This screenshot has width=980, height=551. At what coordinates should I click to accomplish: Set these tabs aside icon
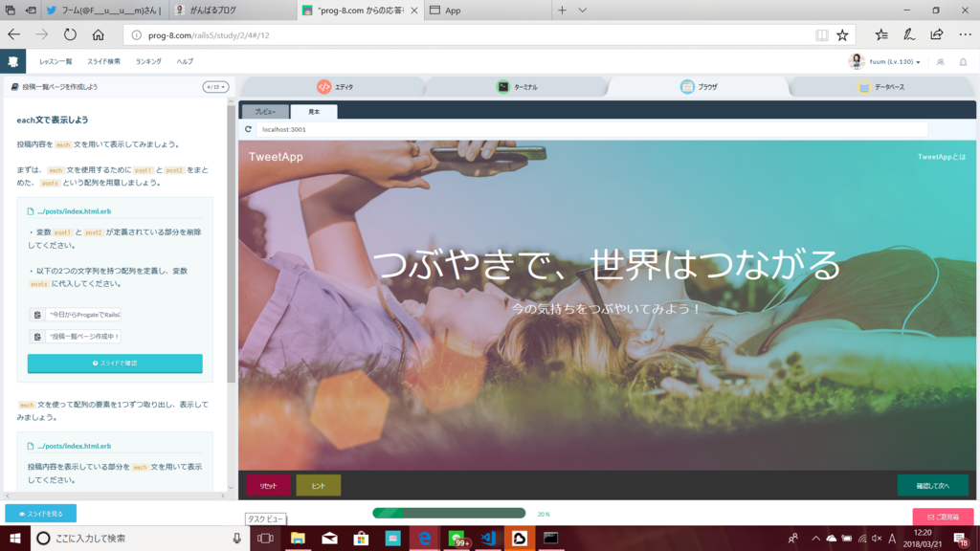pyautogui.click(x=31, y=10)
